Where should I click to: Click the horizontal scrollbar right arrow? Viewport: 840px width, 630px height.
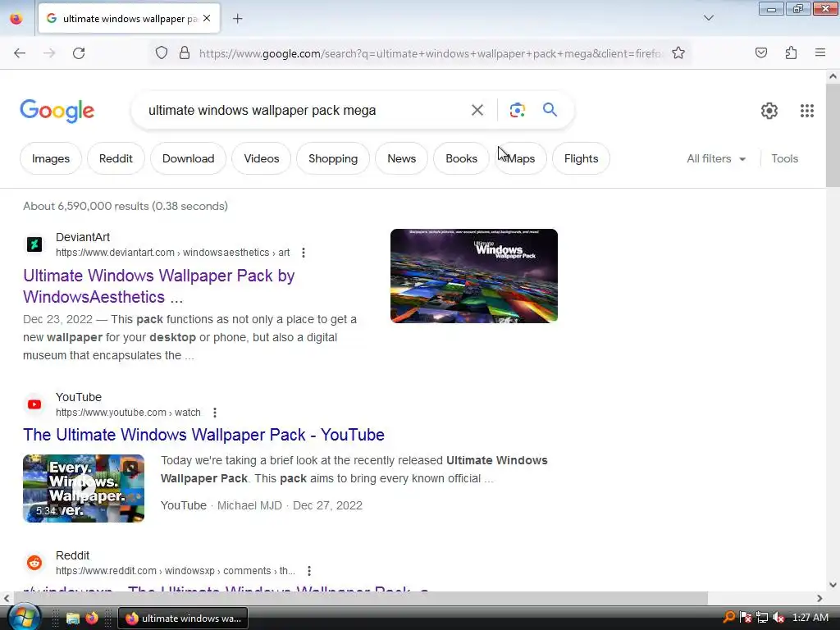pyautogui.click(x=819, y=598)
